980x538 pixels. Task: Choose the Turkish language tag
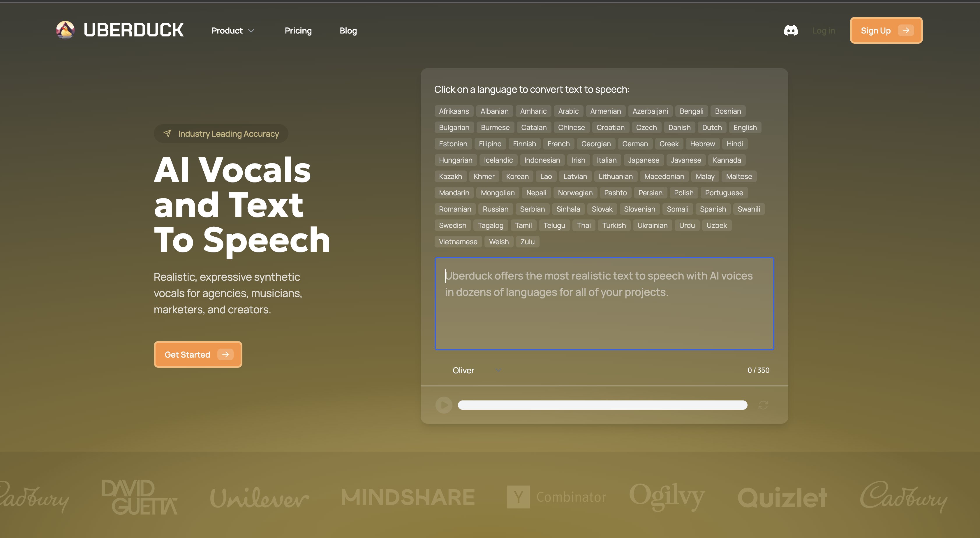(614, 226)
